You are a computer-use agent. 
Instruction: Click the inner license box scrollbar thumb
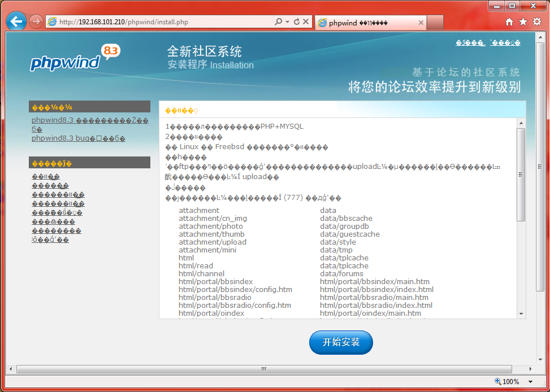coord(521,175)
